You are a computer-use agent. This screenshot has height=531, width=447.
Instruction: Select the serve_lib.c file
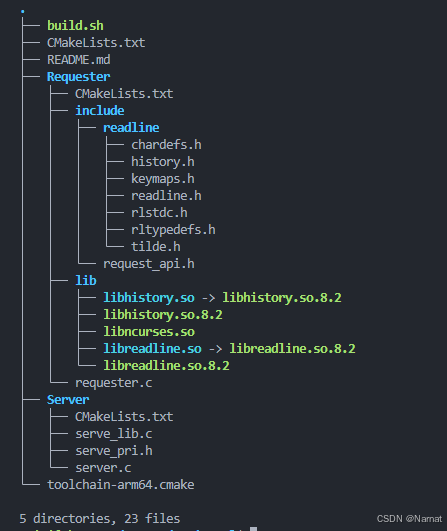click(113, 434)
